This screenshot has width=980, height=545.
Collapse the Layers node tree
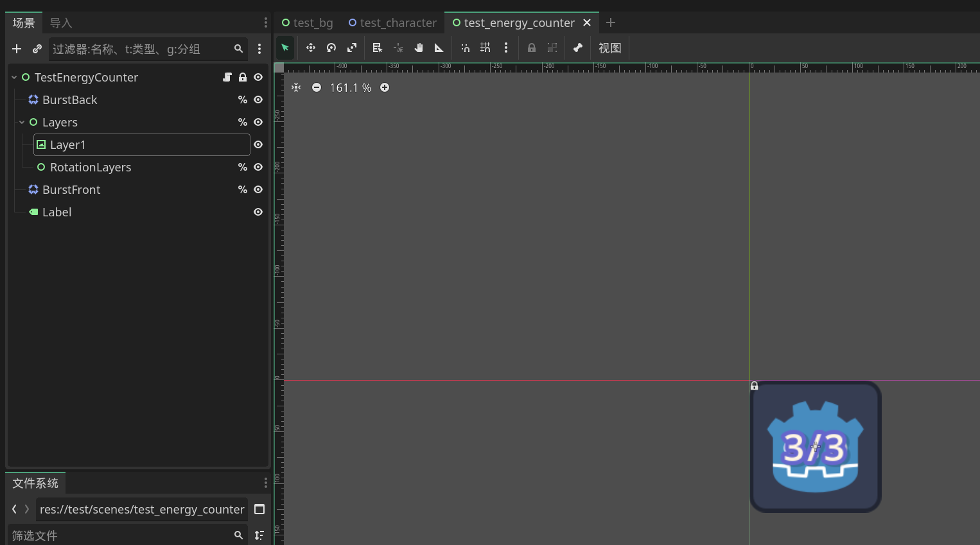tap(22, 123)
